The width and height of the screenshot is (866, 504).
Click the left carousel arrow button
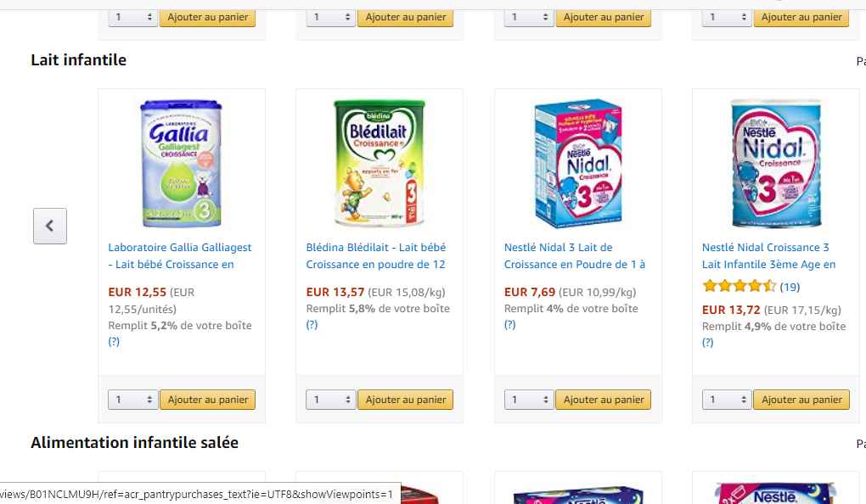point(50,227)
